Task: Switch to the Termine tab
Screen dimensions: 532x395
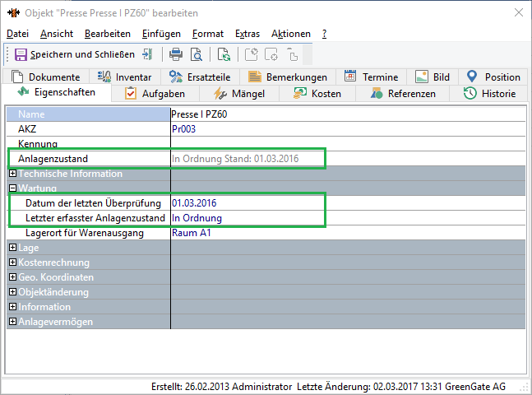Action: coord(371,77)
